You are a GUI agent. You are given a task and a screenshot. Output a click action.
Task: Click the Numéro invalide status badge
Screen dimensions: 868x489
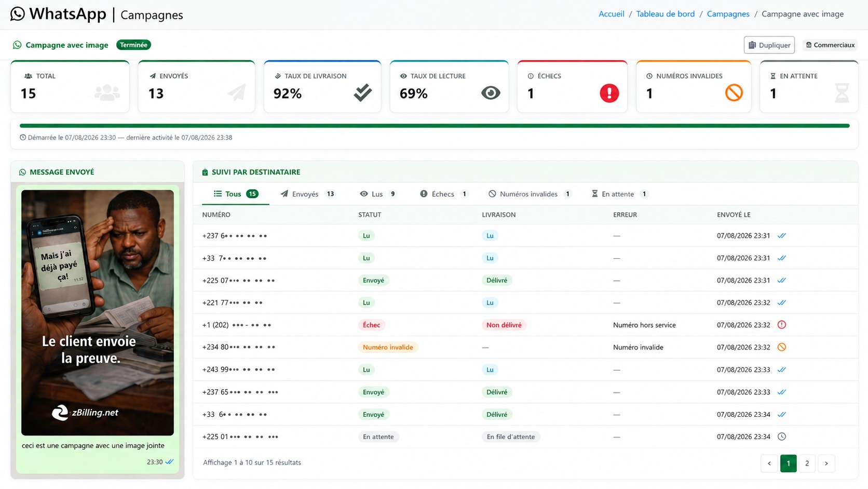point(388,347)
